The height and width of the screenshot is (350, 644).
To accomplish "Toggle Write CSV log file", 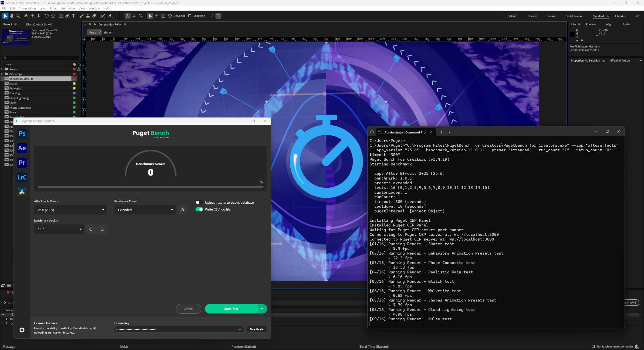I will point(200,209).
